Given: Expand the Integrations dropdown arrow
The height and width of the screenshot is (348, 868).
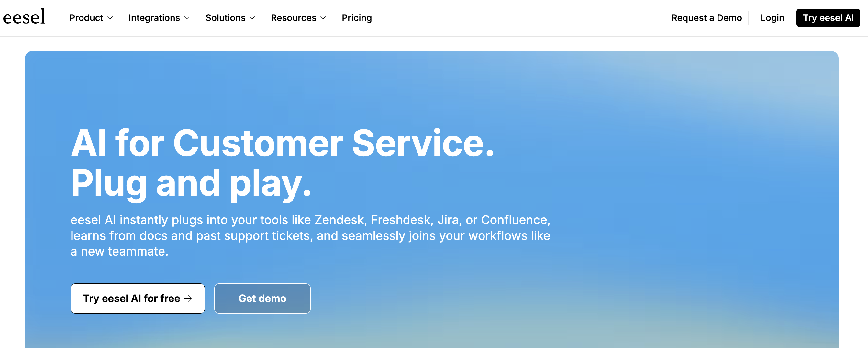Looking at the screenshot, I should 187,18.
